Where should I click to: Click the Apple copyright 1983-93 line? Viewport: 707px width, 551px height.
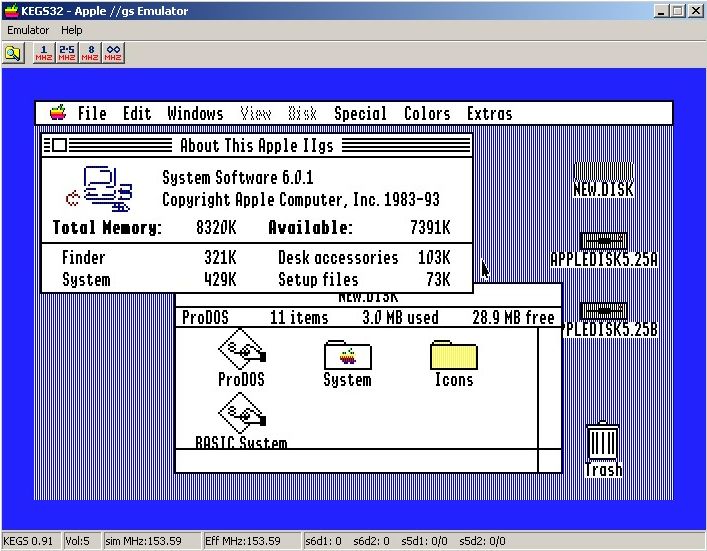pos(301,200)
